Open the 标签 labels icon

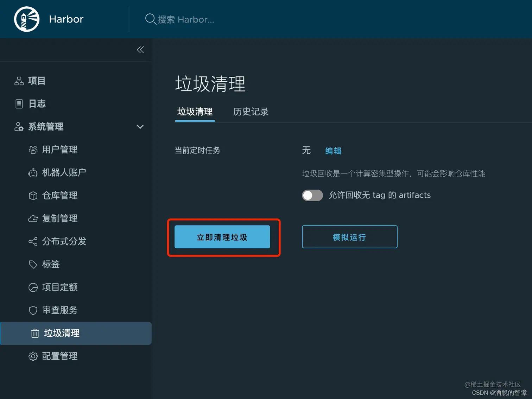[33, 264]
